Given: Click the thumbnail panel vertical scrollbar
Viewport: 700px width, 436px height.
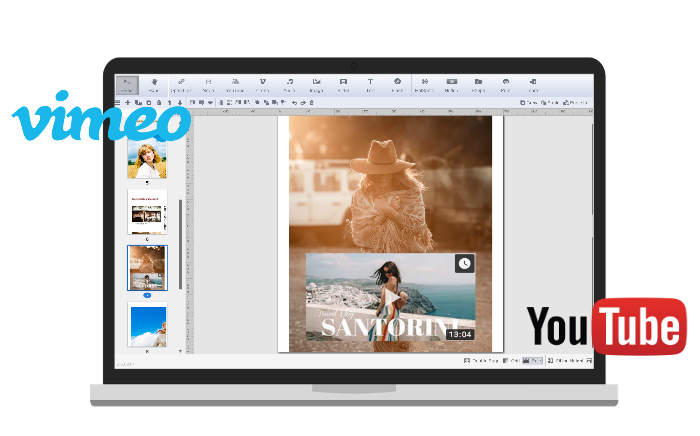Looking at the screenshot, I should click(x=180, y=245).
